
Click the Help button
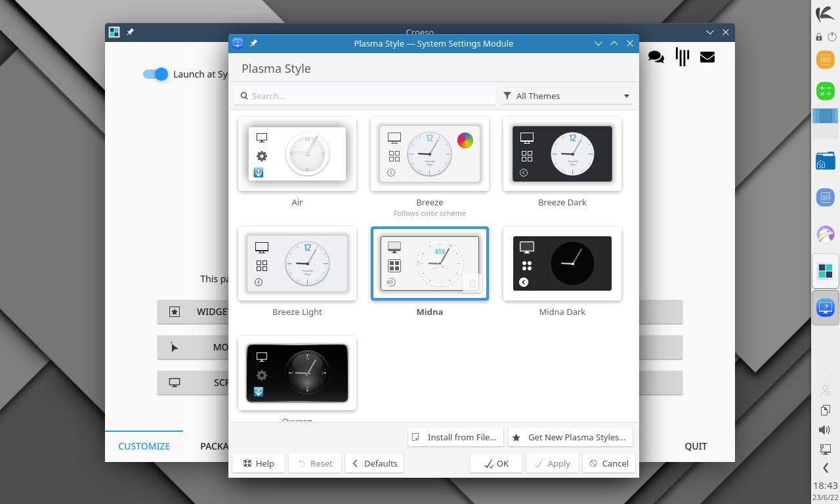(x=259, y=463)
